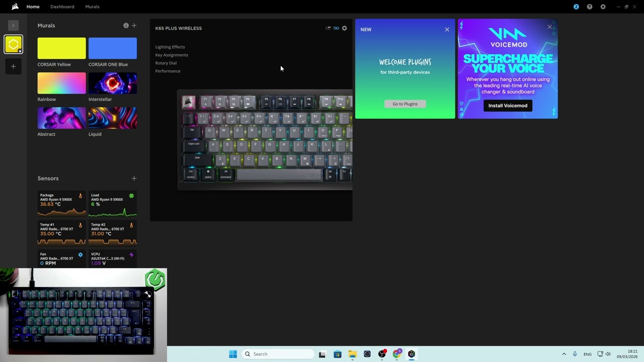Click thermometer icon on Temp #2 sensor
This screenshot has width=644, height=362.
tap(131, 225)
